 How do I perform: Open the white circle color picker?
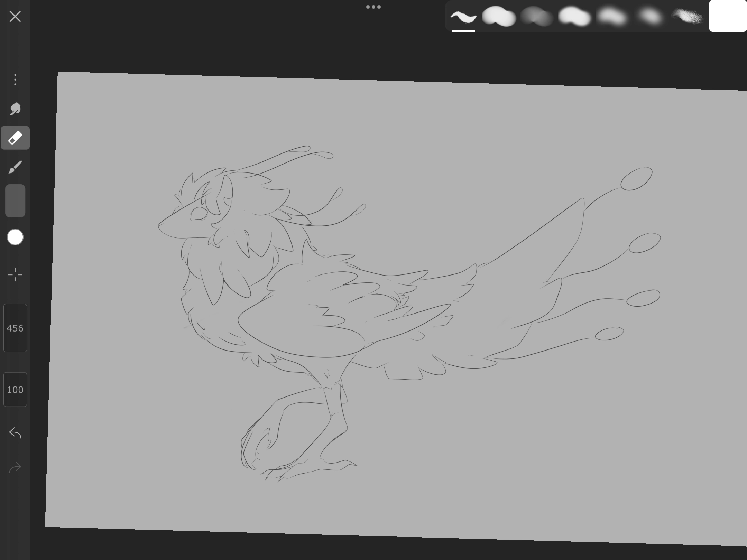[x=15, y=237]
